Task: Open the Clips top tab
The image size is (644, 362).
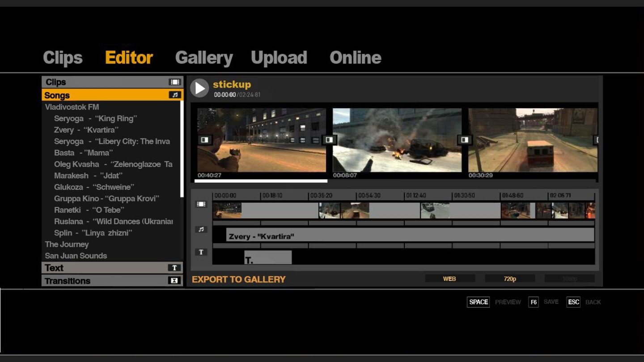Action: click(63, 58)
